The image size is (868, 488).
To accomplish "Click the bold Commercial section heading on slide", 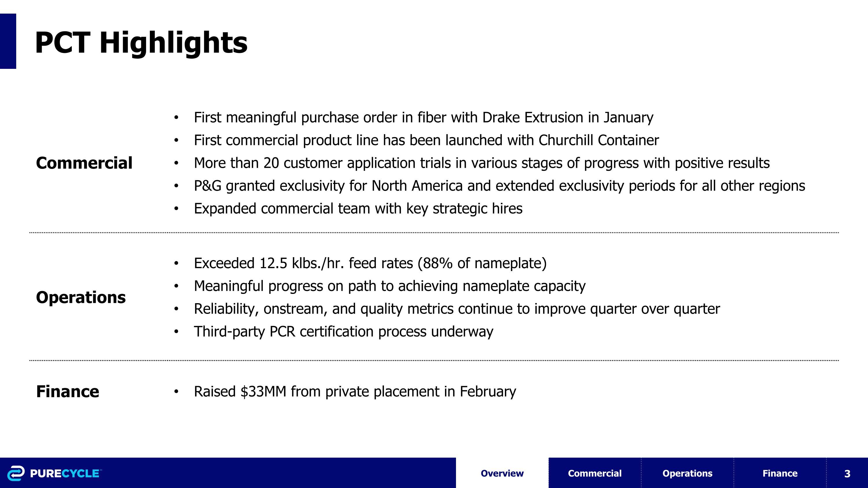I will click(x=84, y=163).
